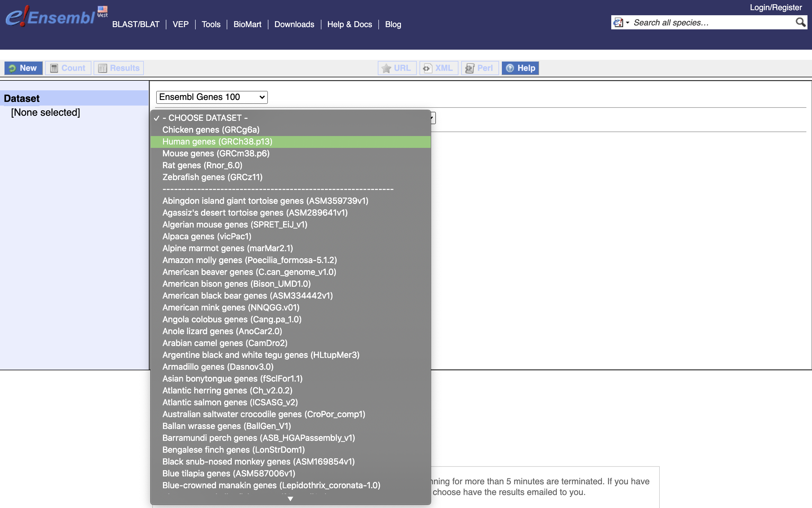Click the Results button

point(119,68)
